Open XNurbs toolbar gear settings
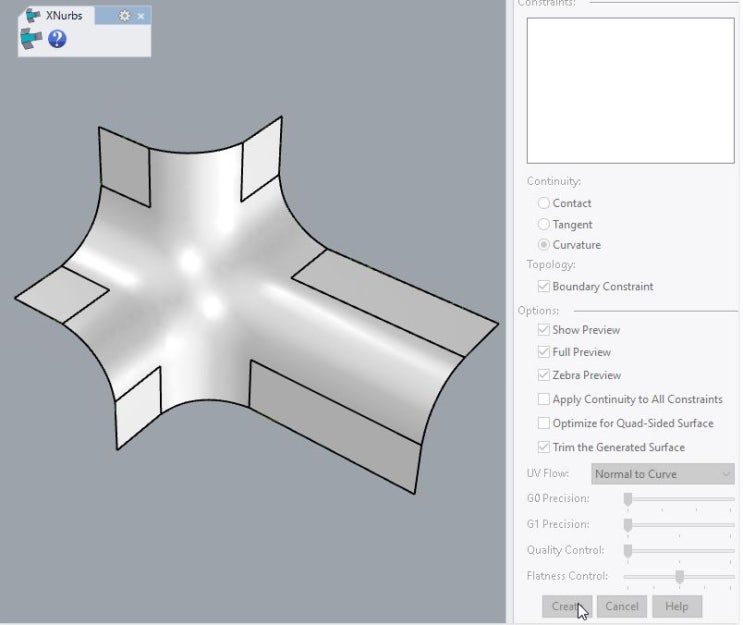The width and height of the screenshot is (743, 625). (x=124, y=16)
